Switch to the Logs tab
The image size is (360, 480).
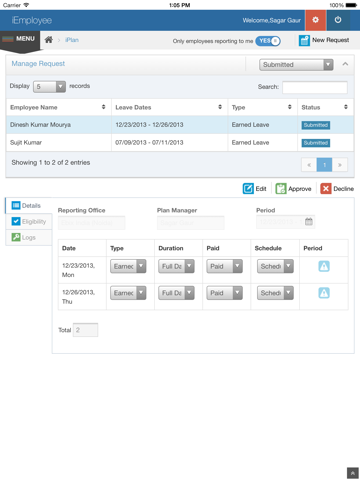coord(29,238)
